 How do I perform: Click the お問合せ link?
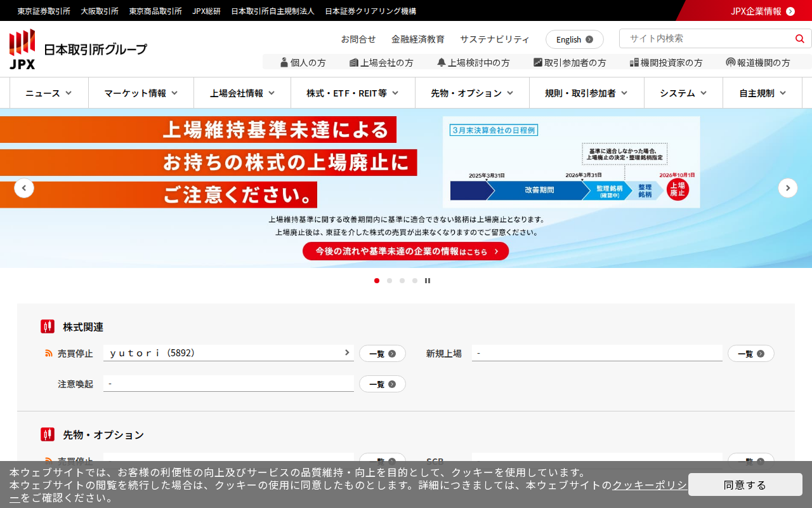pyautogui.click(x=358, y=39)
